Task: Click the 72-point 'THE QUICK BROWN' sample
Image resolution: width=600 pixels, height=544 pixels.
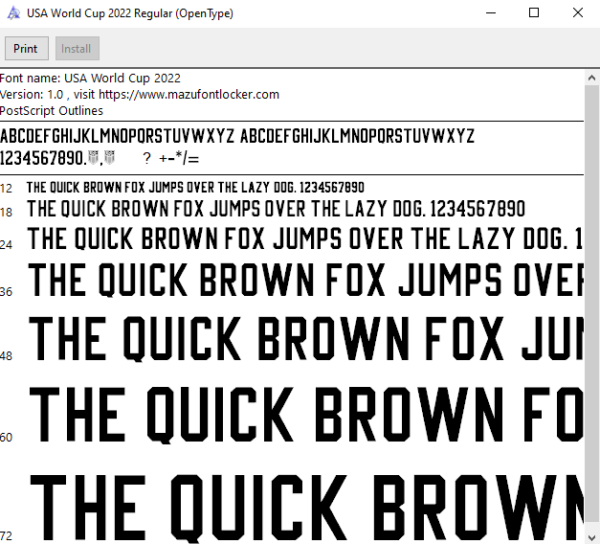Action: (307, 507)
